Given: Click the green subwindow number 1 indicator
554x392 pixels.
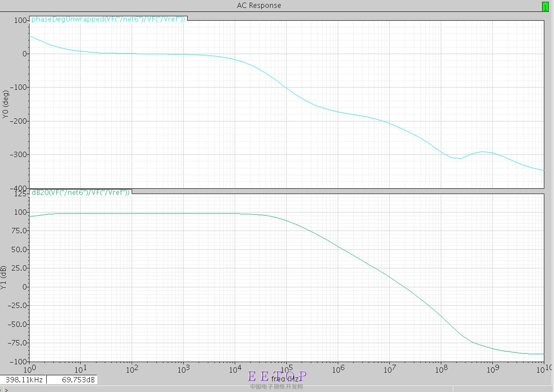Looking at the screenshot, I should pyautogui.click(x=545, y=6).
